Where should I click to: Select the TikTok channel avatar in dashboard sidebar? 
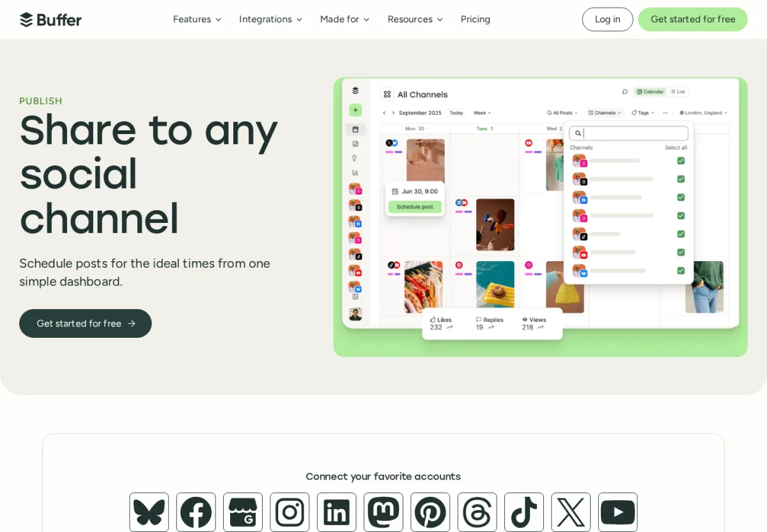click(x=355, y=254)
